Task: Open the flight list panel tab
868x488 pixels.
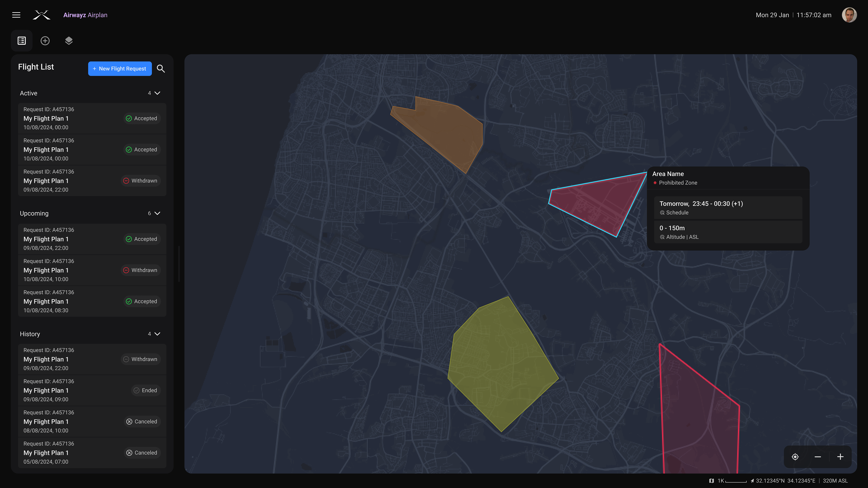Action: [22, 41]
